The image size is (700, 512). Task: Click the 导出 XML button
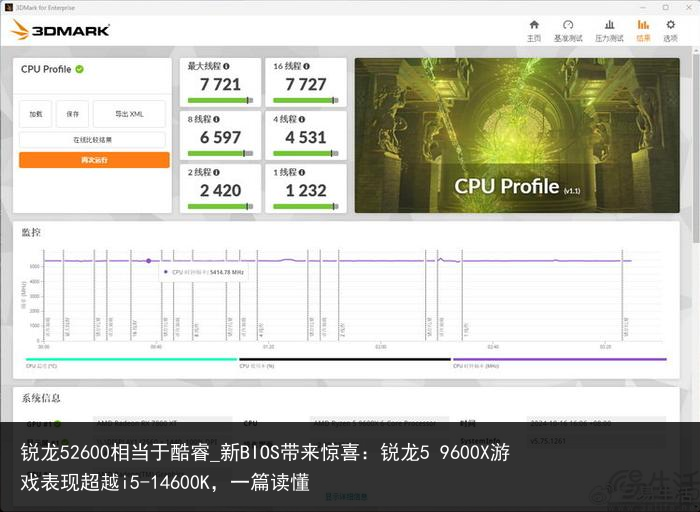[129, 114]
